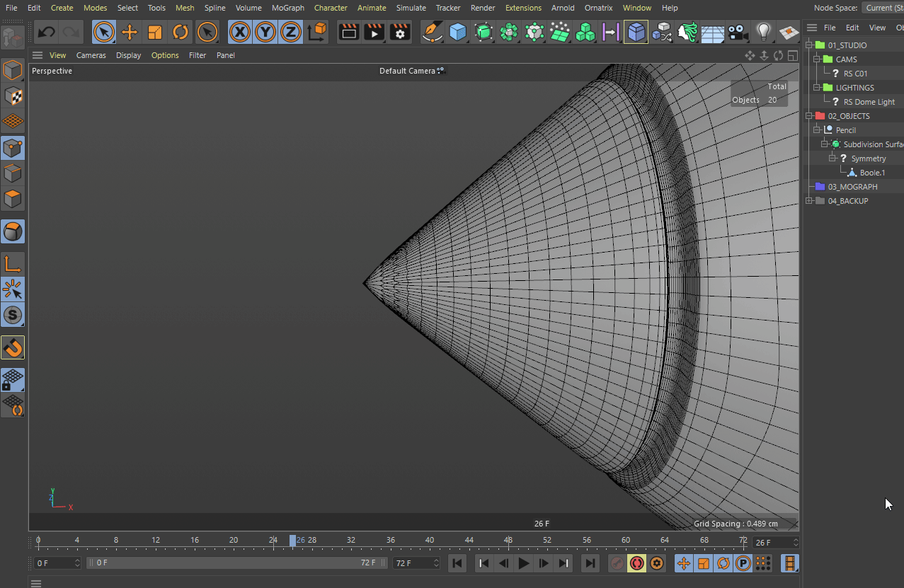The image size is (904, 588).
Task: Collapse the 01_STUDIO folder in Object Manager
Action: (x=809, y=45)
